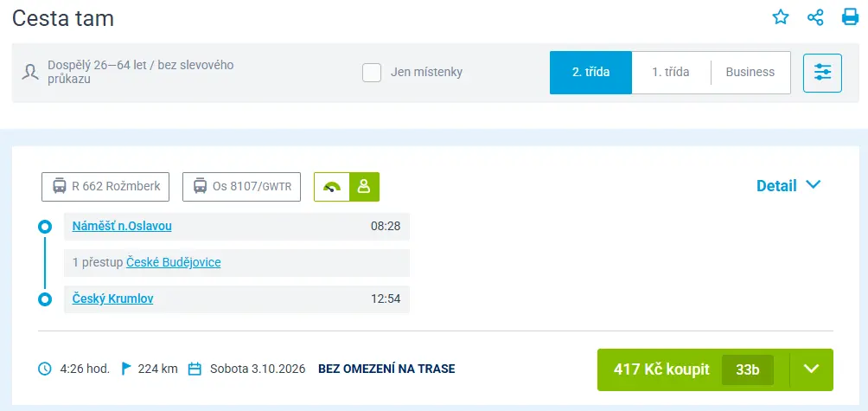The width and height of the screenshot is (868, 411).
Task: Share this connection via share icon
Action: (x=815, y=17)
